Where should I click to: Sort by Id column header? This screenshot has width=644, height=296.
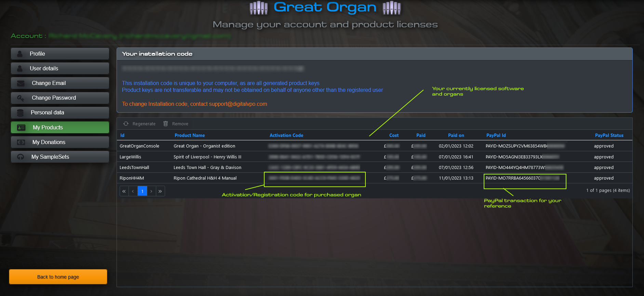[x=122, y=135]
